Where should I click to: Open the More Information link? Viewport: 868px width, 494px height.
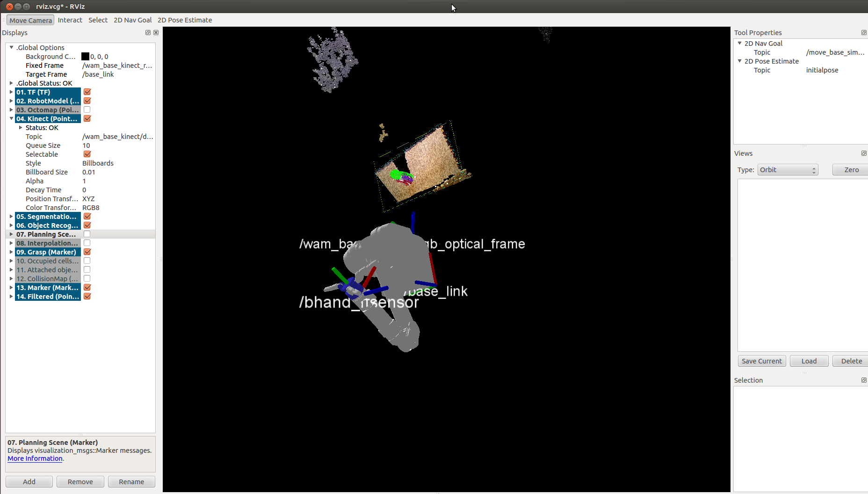pos(35,459)
